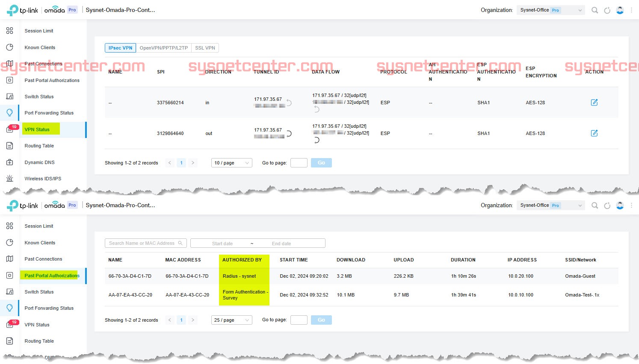Image resolution: width=639 pixels, height=364 pixels.
Task: Go to previous page beside 10 / page
Action: (170, 163)
